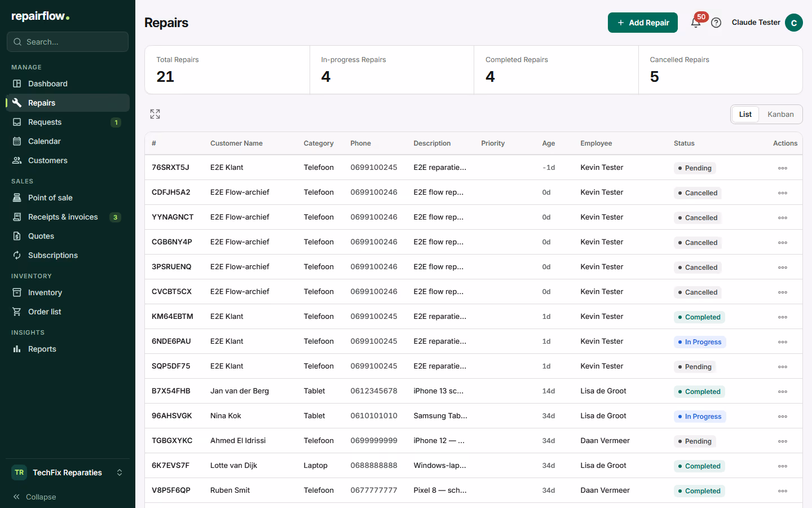Click the Completed status for 6K7EVS7F
Screen dimensions: 812x508
[699, 466]
